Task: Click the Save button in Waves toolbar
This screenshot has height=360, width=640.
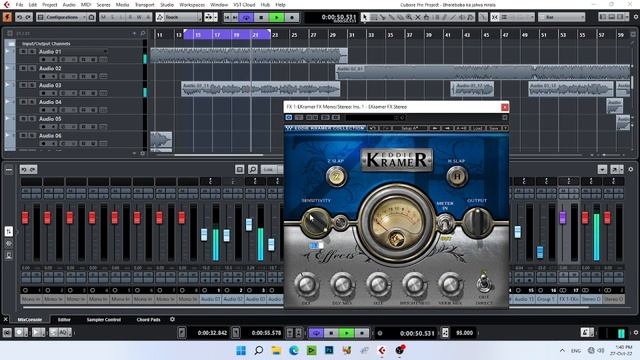Action: click(x=494, y=128)
